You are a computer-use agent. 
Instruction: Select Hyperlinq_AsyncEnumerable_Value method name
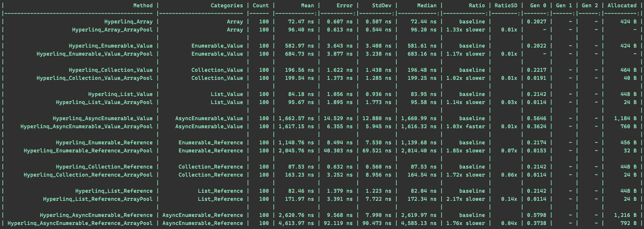(x=103, y=119)
